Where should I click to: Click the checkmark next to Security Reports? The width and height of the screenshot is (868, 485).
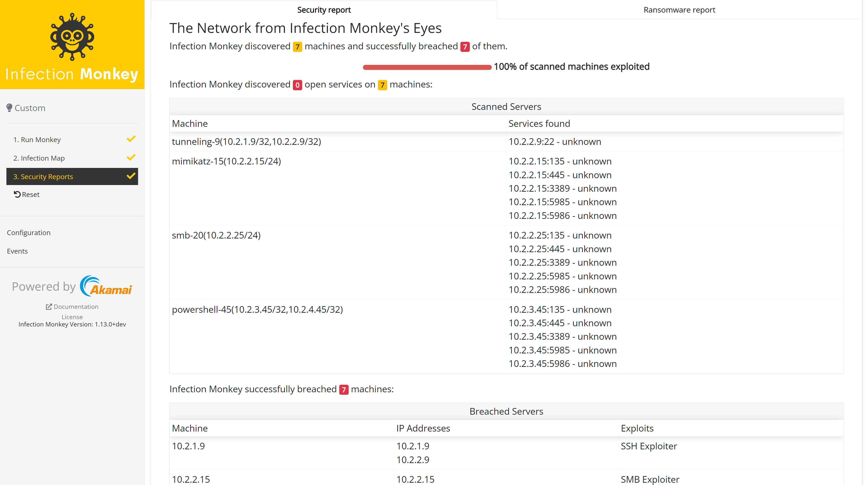(x=131, y=176)
